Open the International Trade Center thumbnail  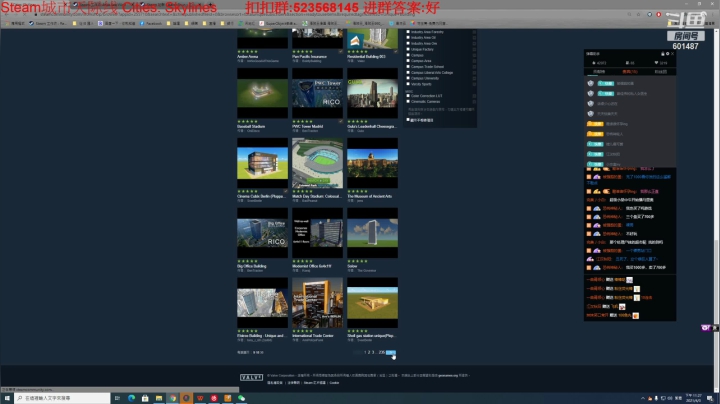[317, 302]
